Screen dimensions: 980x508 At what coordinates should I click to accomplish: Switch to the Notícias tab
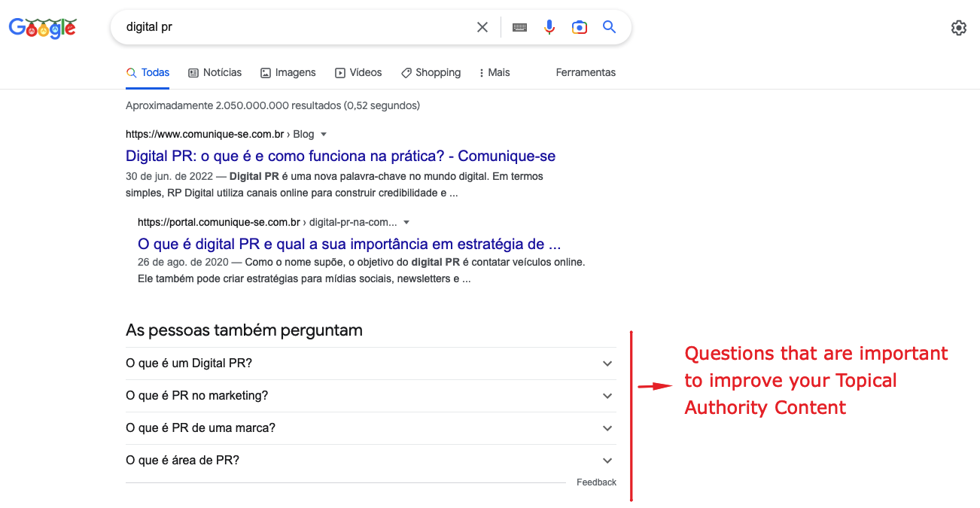[215, 72]
